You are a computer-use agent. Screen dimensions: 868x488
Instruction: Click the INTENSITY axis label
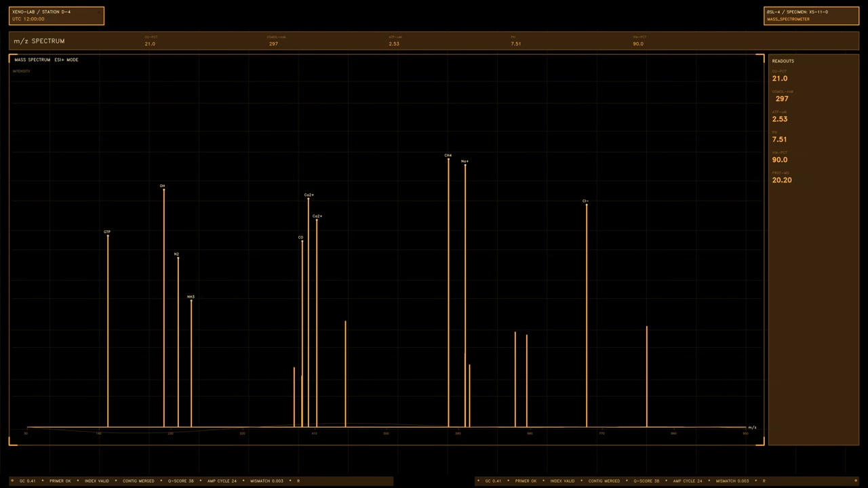(21, 71)
